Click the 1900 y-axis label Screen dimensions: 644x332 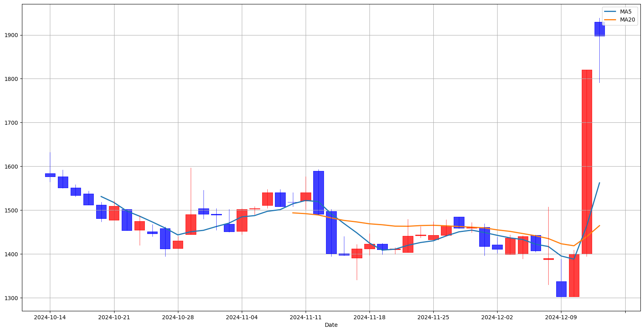pyautogui.click(x=12, y=35)
